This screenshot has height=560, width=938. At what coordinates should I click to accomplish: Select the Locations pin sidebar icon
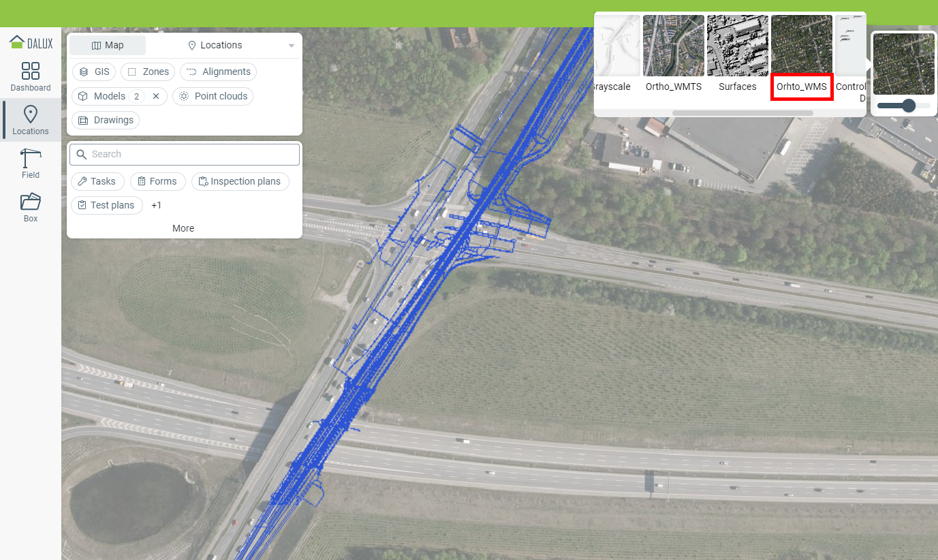click(x=31, y=114)
